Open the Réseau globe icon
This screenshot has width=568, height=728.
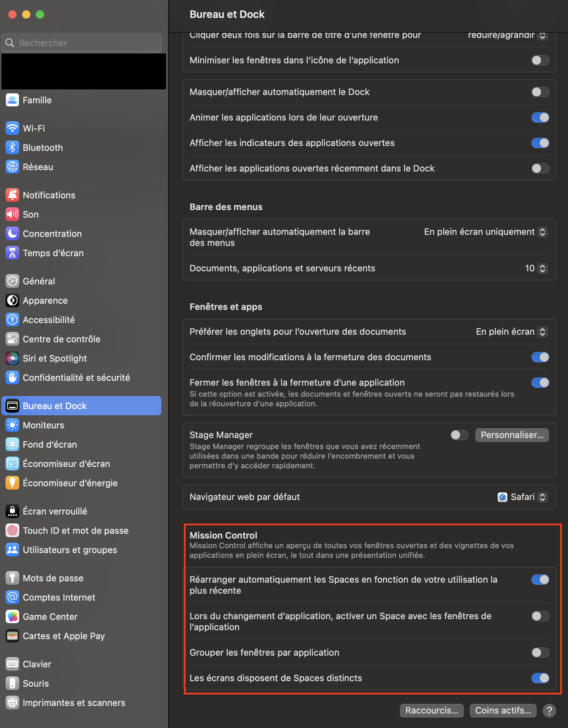click(x=12, y=167)
